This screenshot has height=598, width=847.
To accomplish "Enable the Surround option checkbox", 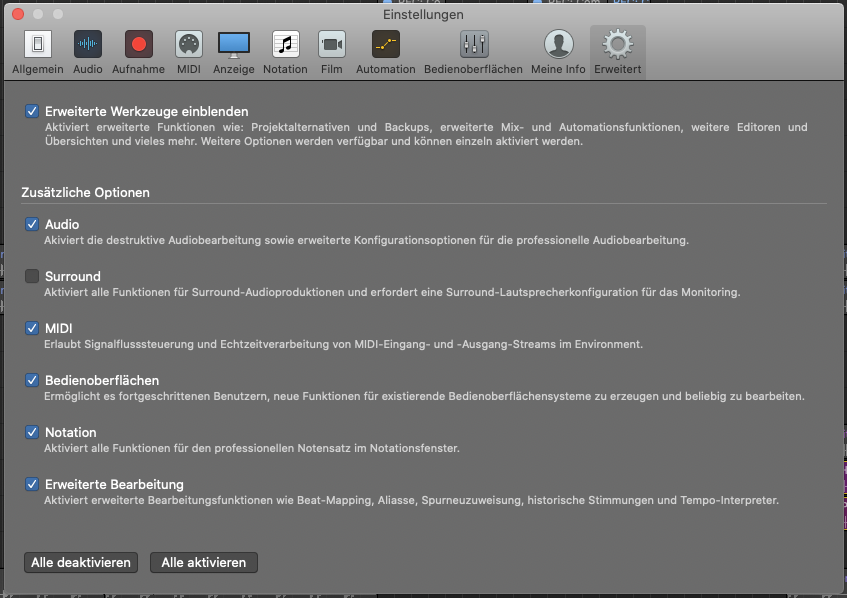I will click(x=32, y=276).
